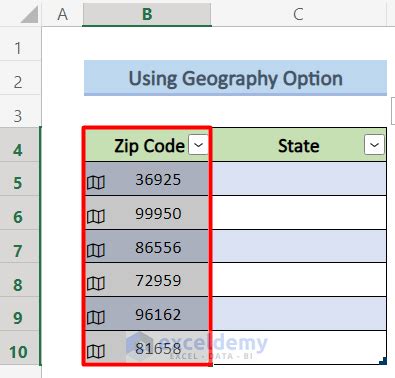Select the empty State cell beside 86556
Screen dimensions: 395x378
pos(299,246)
